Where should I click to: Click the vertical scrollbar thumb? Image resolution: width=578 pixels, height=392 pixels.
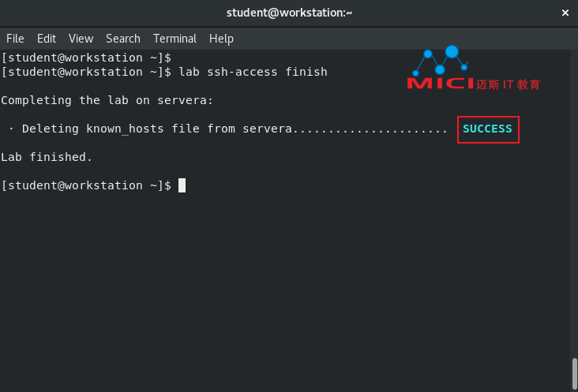[574, 373]
